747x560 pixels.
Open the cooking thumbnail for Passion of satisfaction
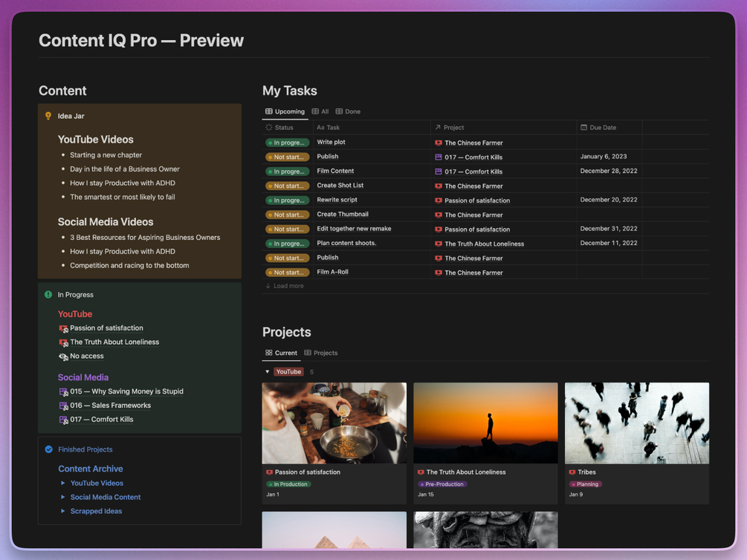(334, 423)
